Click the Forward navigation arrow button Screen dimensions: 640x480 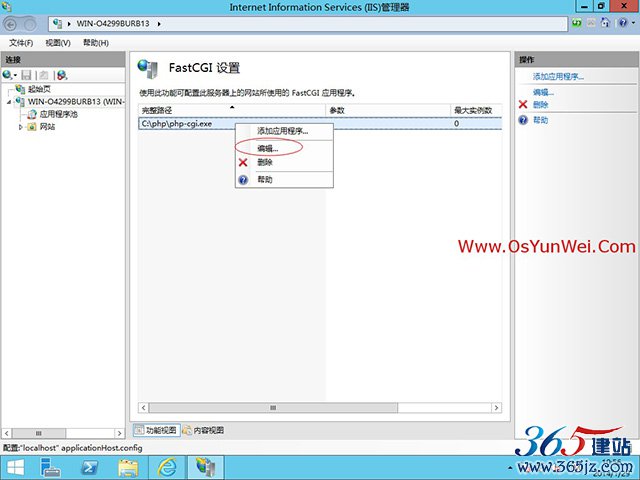click(x=29, y=24)
